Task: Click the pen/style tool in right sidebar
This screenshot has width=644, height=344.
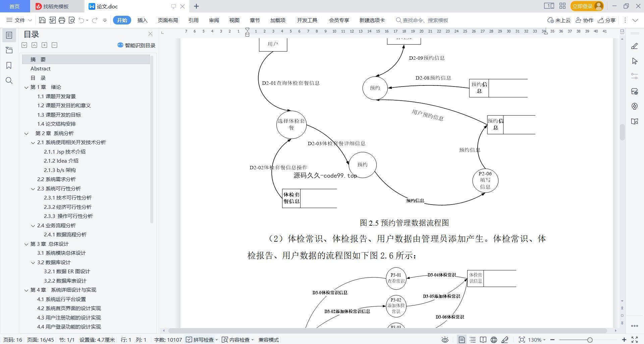Action: click(x=634, y=46)
